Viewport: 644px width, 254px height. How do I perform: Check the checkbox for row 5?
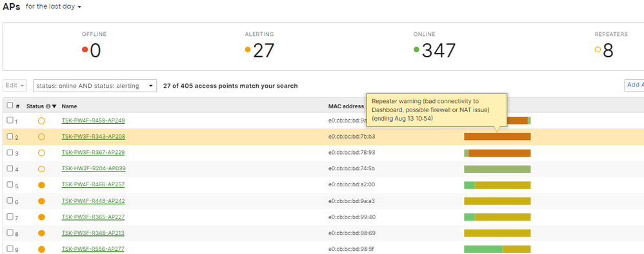tap(10, 184)
